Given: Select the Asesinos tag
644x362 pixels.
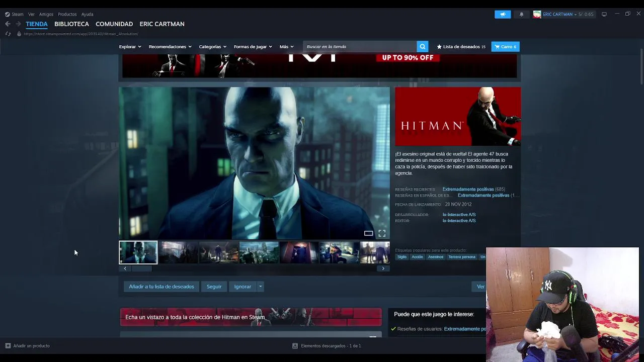Looking at the screenshot, I should point(436,257).
